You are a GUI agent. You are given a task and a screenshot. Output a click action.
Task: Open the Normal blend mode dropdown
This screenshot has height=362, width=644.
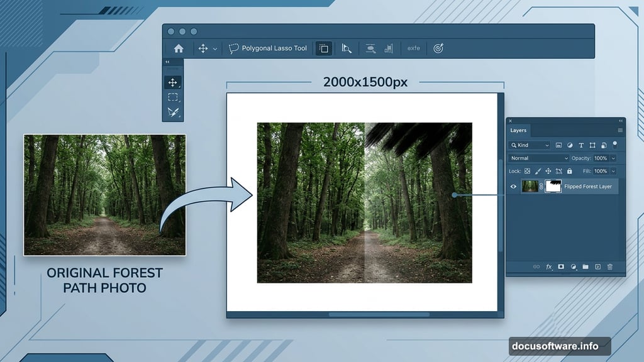[x=538, y=158]
